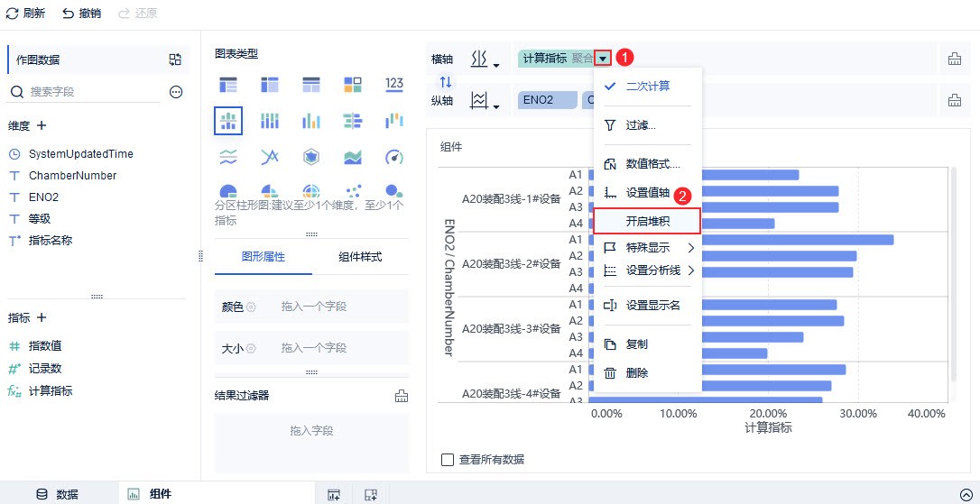Switch to the 组件样式 tab
Image resolution: width=980 pixels, height=504 pixels.
click(359, 257)
